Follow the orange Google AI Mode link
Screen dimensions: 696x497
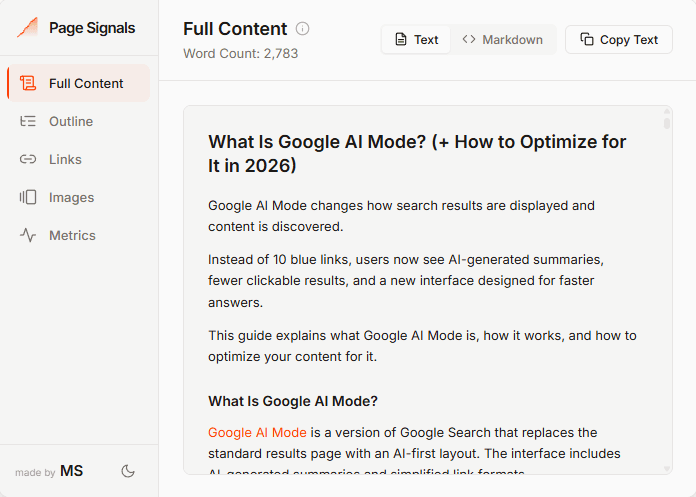(x=257, y=432)
